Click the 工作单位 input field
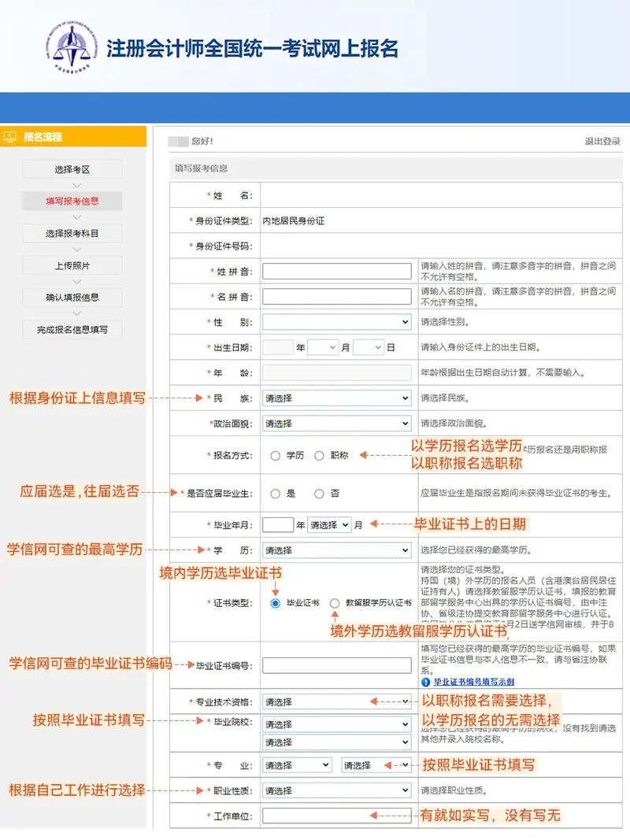The image size is (630, 840). click(x=336, y=816)
